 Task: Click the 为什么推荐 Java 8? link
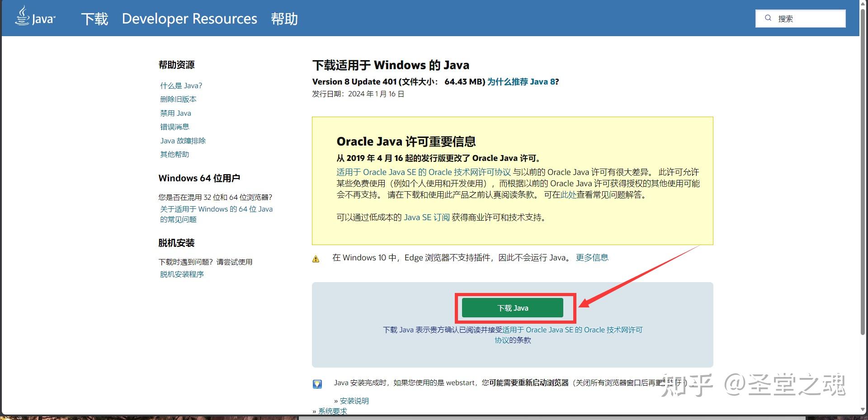(x=523, y=81)
